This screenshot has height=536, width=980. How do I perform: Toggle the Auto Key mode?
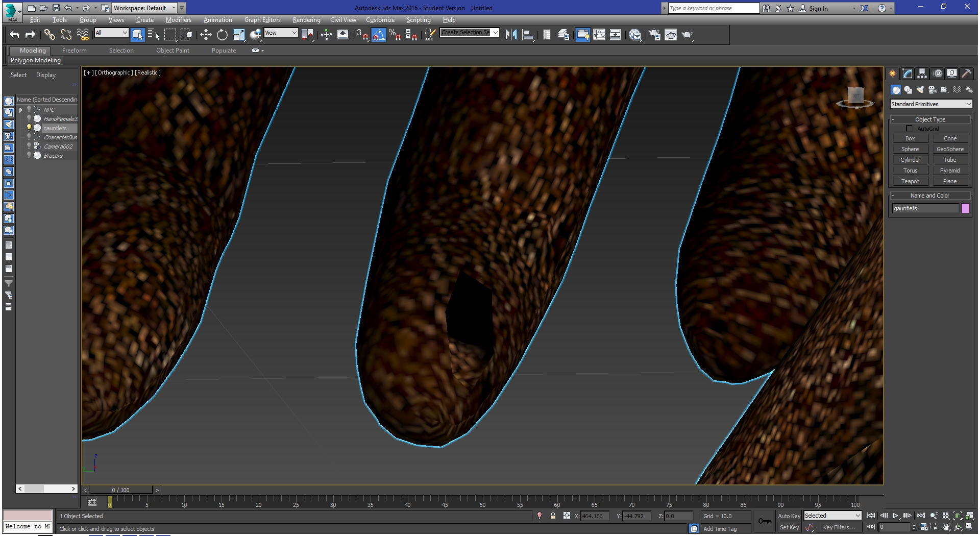click(789, 516)
